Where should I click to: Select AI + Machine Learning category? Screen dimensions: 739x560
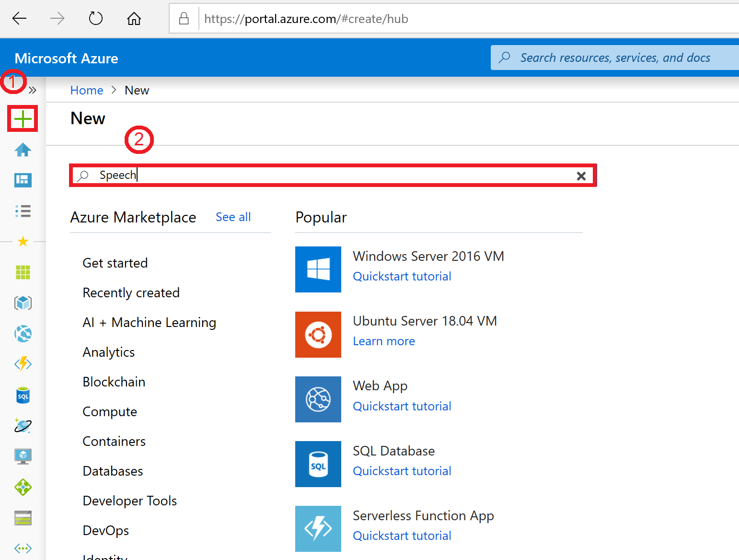coord(149,322)
